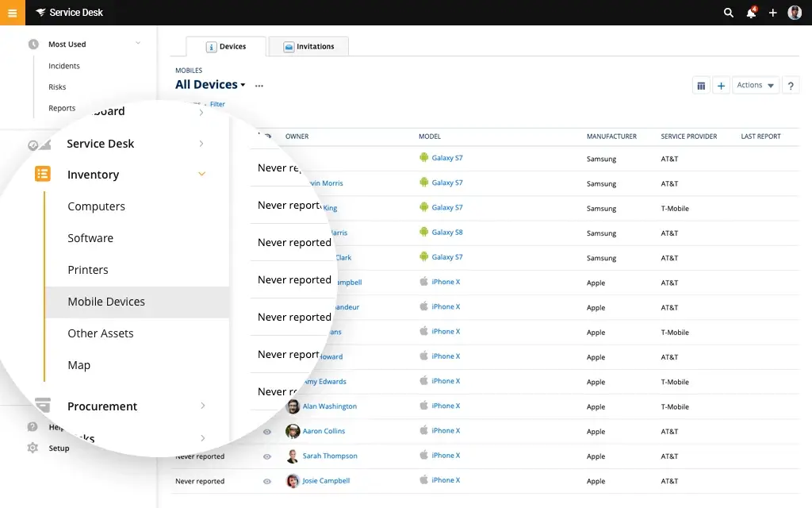The width and height of the screenshot is (812, 508).
Task: Open the All Devices dropdown
Action: [209, 84]
